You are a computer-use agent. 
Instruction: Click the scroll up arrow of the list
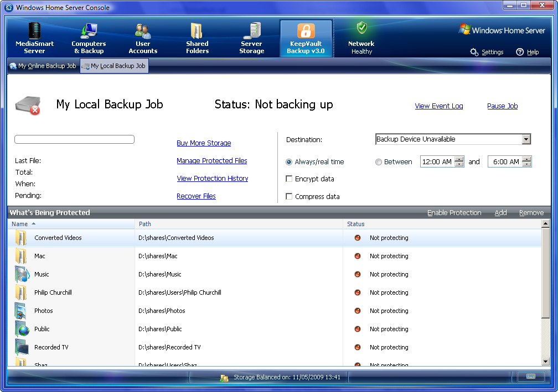[545, 223]
